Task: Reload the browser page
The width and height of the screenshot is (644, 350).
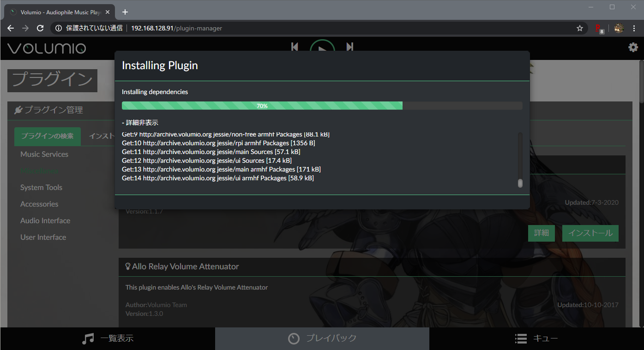Action: coord(40,28)
